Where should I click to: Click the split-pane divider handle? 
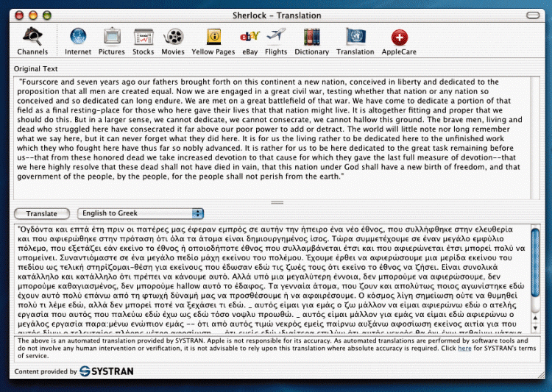[277, 202]
